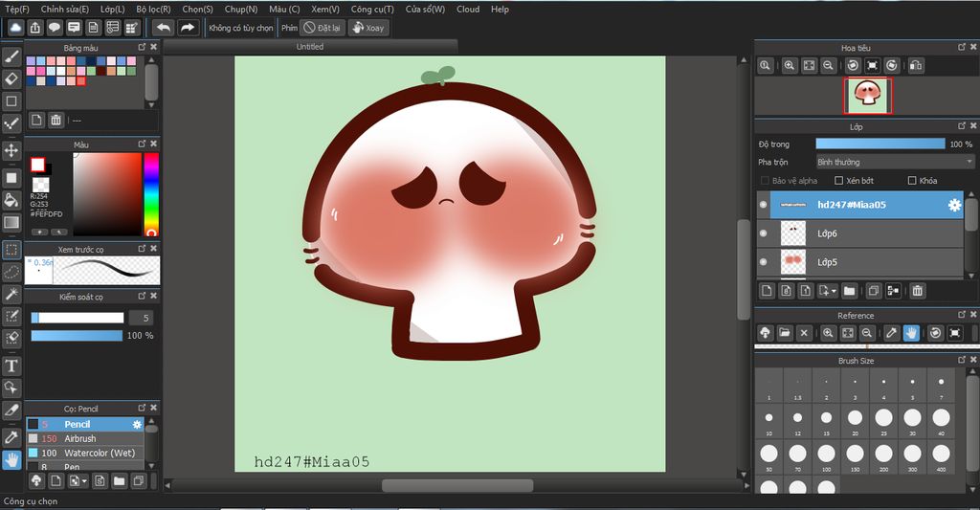The image size is (980, 510).
Task: Click the Help menu
Action: click(500, 10)
